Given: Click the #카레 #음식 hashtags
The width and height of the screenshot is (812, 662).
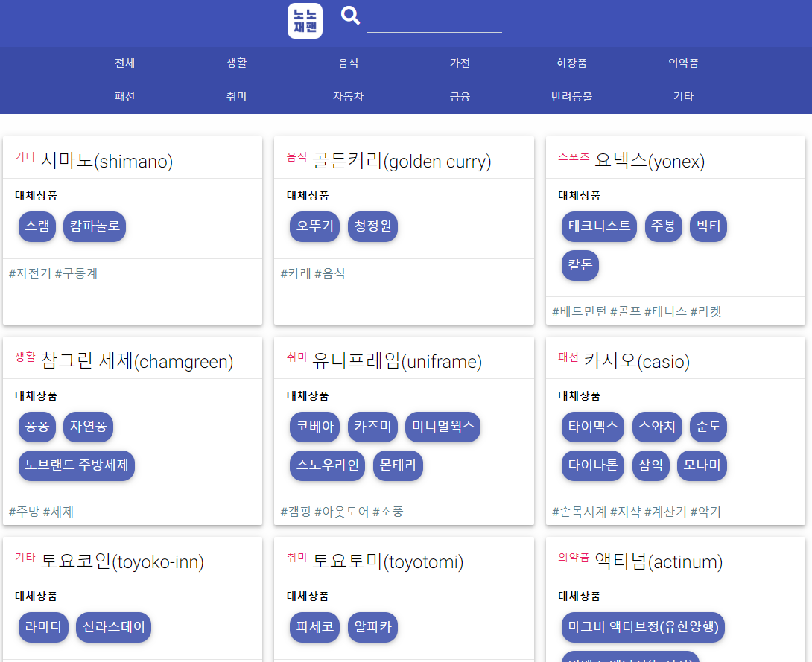Looking at the screenshot, I should (313, 273).
